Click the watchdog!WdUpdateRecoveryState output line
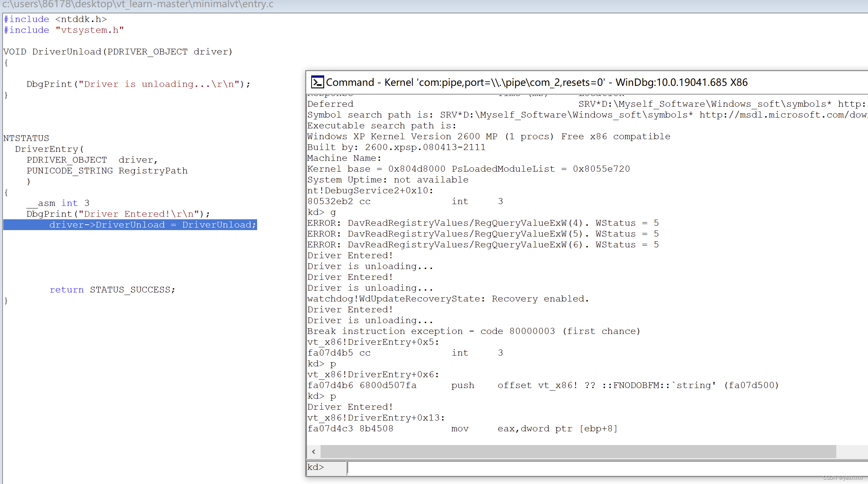The height and width of the screenshot is (484, 868). click(x=448, y=299)
